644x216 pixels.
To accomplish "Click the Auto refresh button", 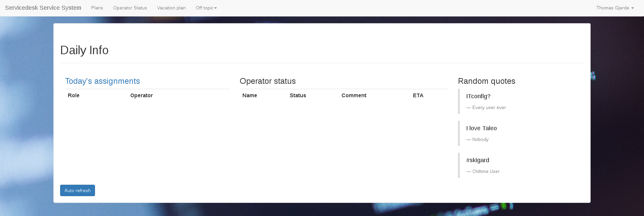I will tap(78, 190).
